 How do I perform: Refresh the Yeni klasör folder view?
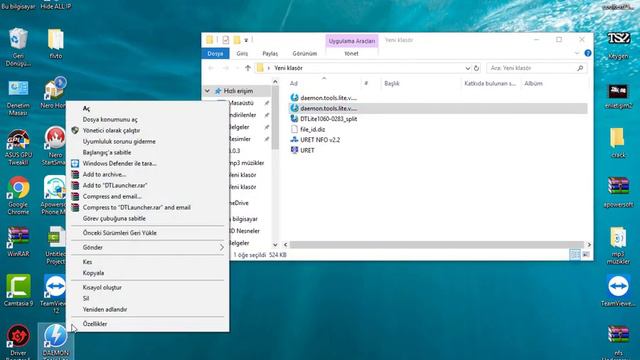(x=476, y=68)
